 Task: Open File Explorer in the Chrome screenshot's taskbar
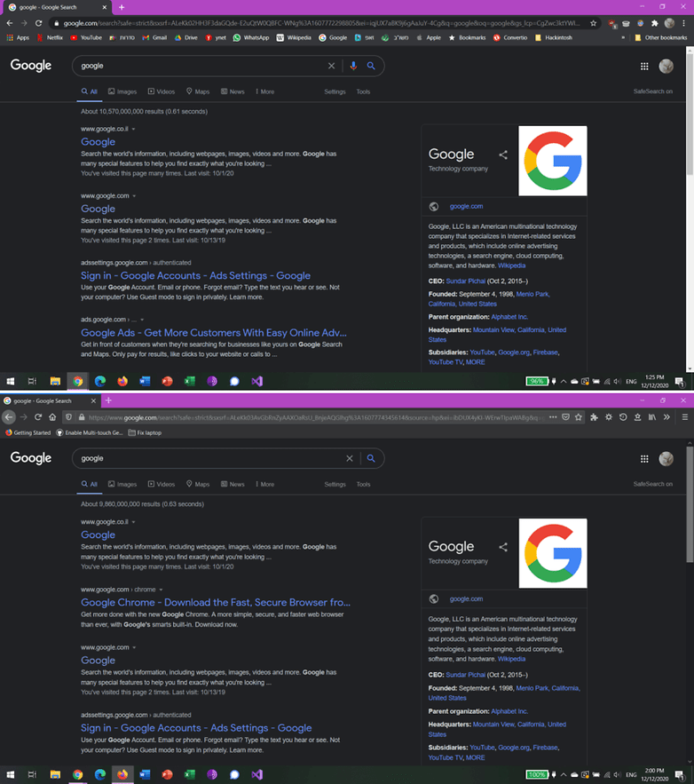(55, 382)
